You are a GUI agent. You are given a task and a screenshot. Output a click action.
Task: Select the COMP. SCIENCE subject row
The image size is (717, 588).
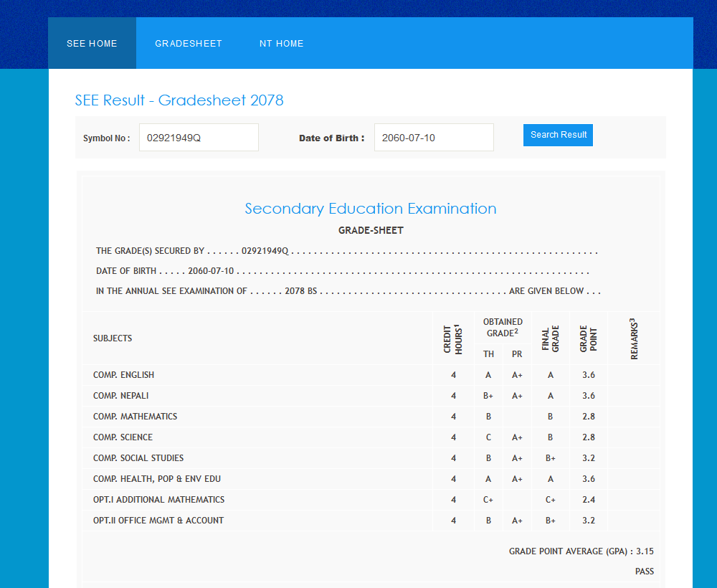coord(123,437)
